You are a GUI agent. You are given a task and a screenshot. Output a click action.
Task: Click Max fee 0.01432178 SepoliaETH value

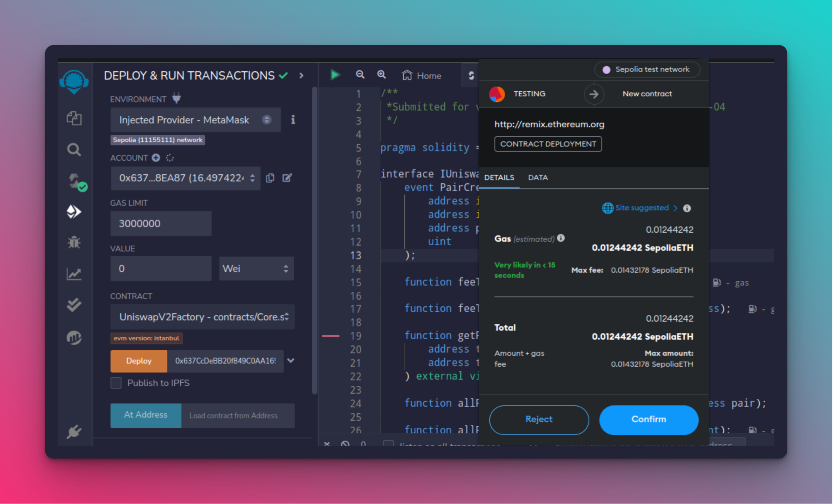point(652,270)
